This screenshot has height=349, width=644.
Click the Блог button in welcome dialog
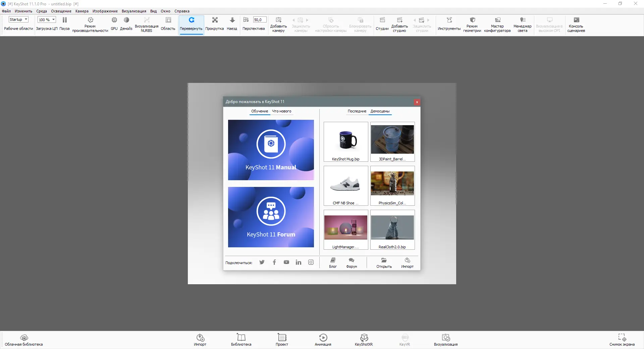click(x=333, y=263)
